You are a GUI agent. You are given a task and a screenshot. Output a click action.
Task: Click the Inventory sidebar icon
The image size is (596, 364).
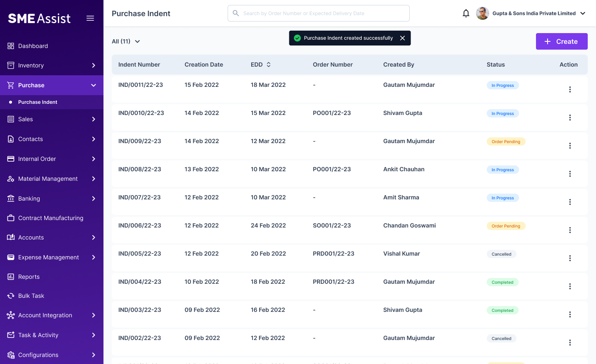coord(11,65)
